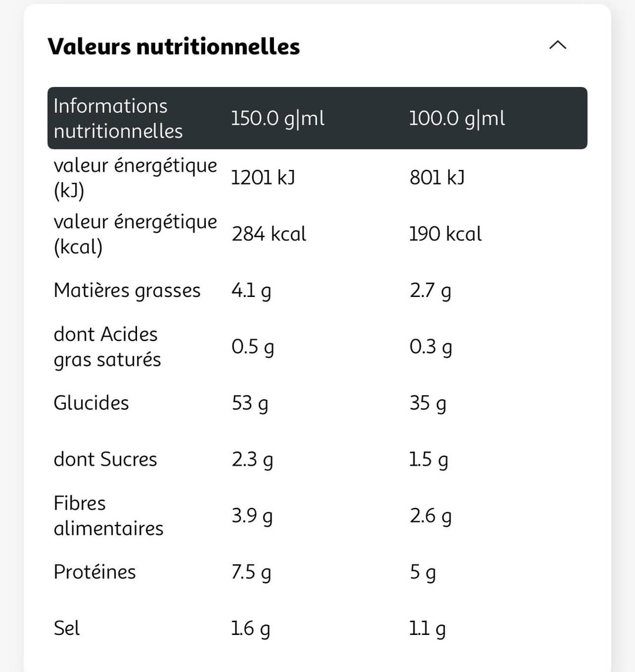The image size is (635, 672).
Task: Click the Glucides row label
Action: coord(91,403)
